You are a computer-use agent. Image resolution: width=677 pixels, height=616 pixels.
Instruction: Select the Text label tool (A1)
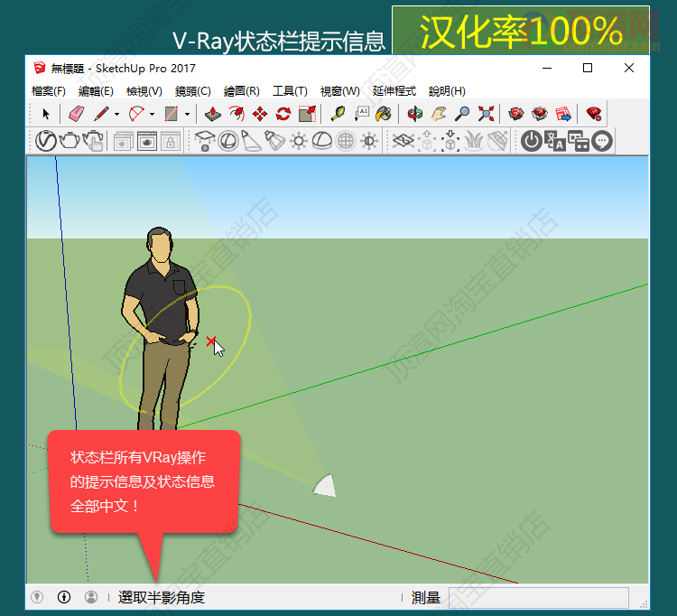(361, 114)
